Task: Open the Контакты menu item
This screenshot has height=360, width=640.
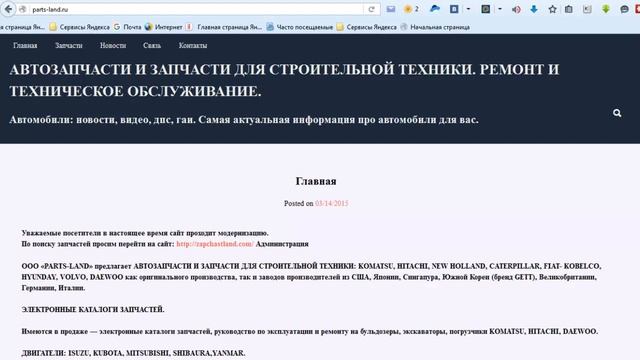Action: click(x=193, y=45)
